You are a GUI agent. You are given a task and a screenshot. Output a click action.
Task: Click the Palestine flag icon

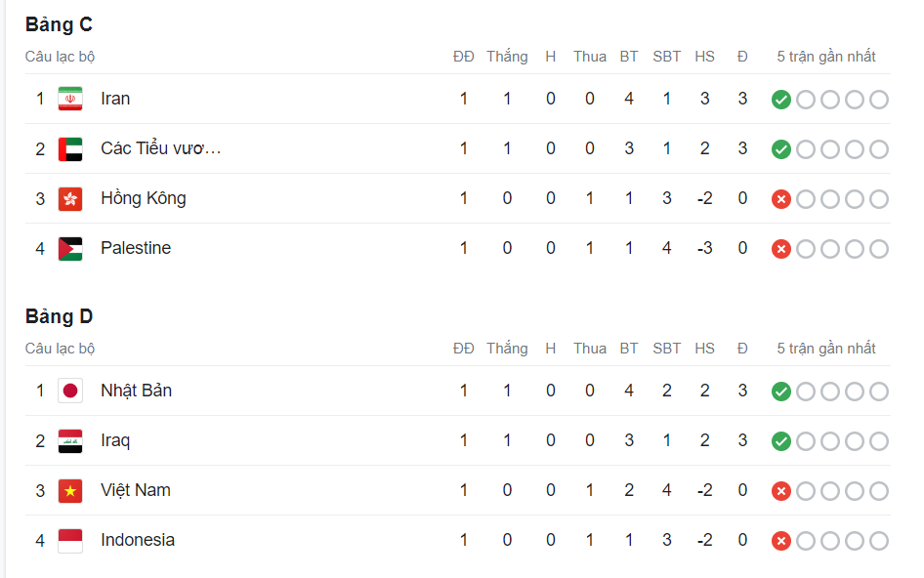coord(70,248)
